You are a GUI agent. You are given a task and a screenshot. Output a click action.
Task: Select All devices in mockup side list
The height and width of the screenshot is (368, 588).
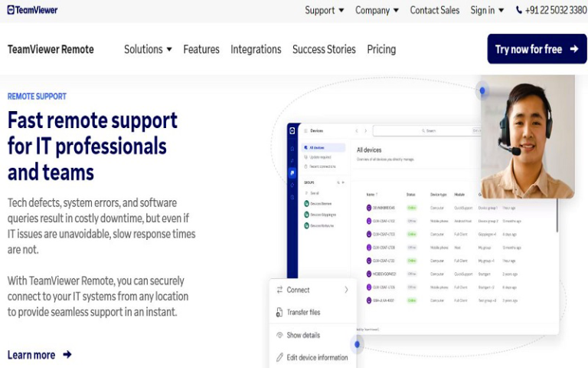pyautogui.click(x=323, y=147)
